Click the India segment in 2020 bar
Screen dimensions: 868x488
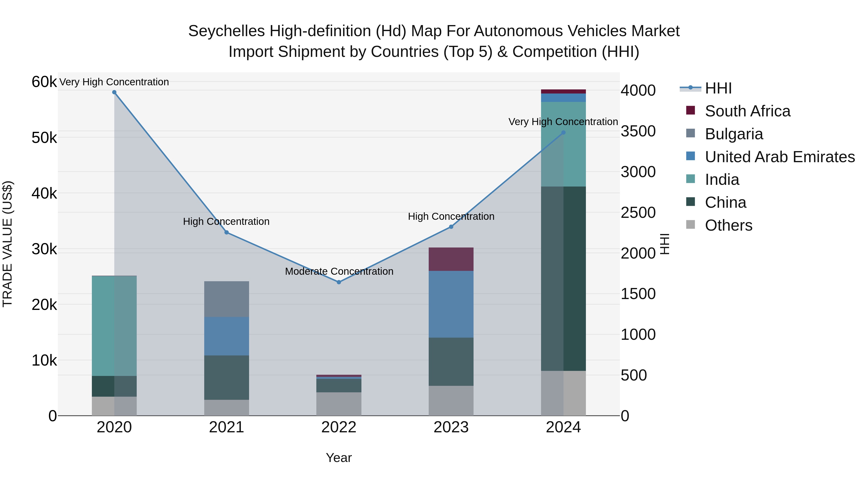click(x=114, y=326)
